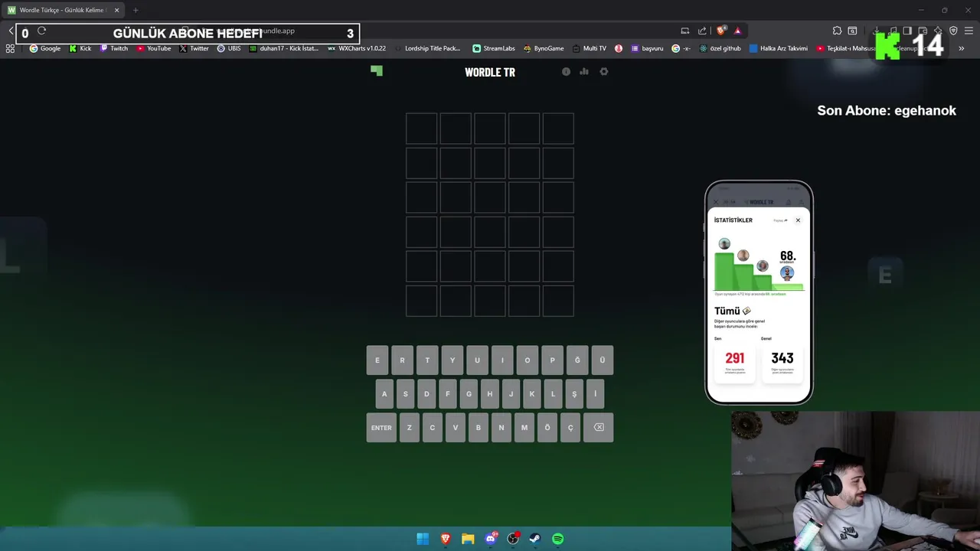This screenshot has height=551, width=980.
Task: Tap the letter T key
Action: click(x=427, y=360)
